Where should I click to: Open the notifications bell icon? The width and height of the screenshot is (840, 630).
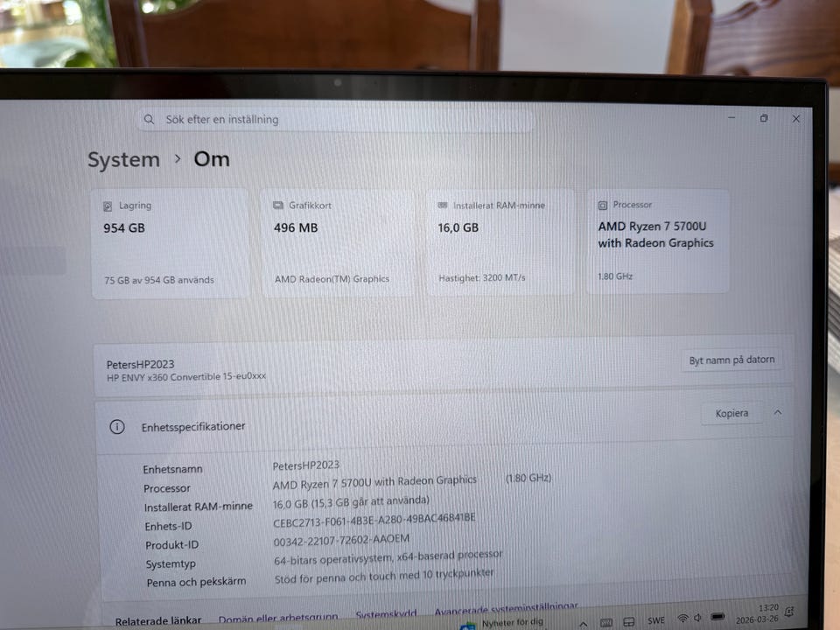tap(788, 612)
